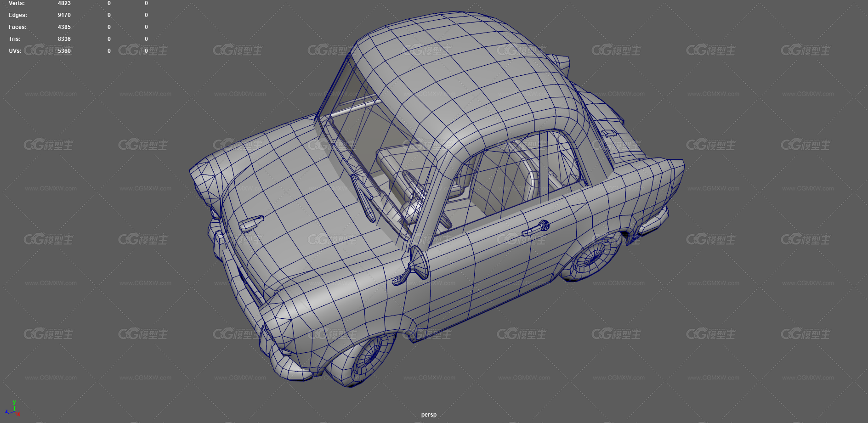
Task: Click the XYZ axis orientation gizmo
Action: pyautogui.click(x=12, y=408)
